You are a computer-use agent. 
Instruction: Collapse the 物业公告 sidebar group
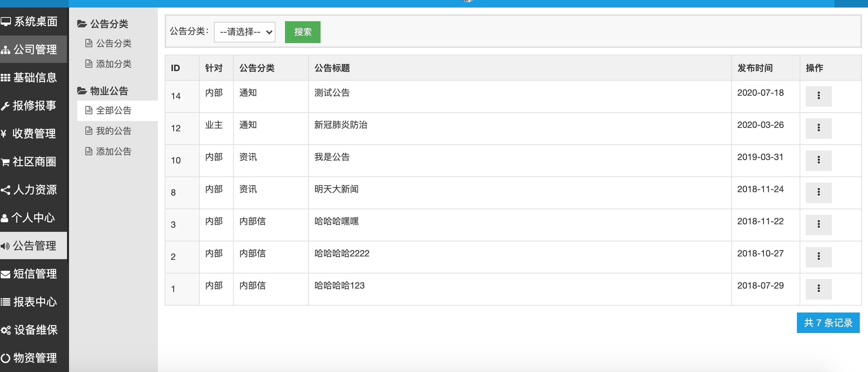click(x=103, y=91)
